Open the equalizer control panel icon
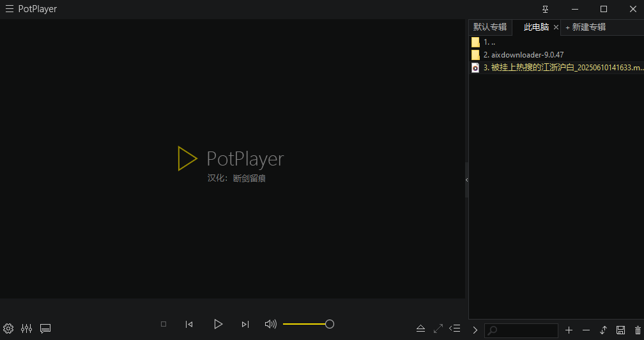The width and height of the screenshot is (644, 340). [x=27, y=328]
